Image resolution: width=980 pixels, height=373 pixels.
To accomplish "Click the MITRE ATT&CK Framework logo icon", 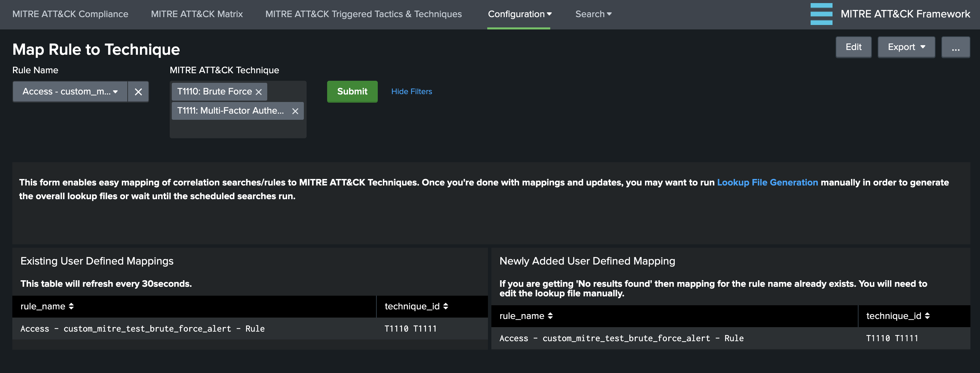I will pyautogui.click(x=821, y=14).
